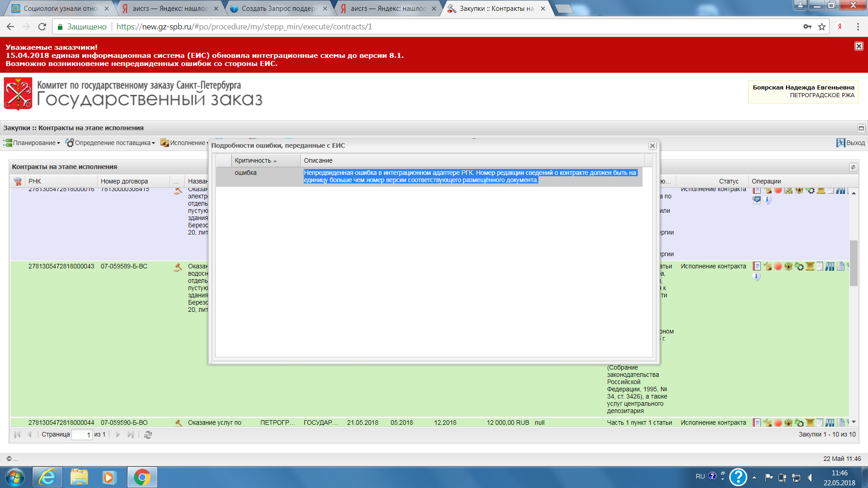This screenshot has height=488, width=868.
Task: Refresh the contracts grid using pagination reload icon
Action: [x=148, y=435]
